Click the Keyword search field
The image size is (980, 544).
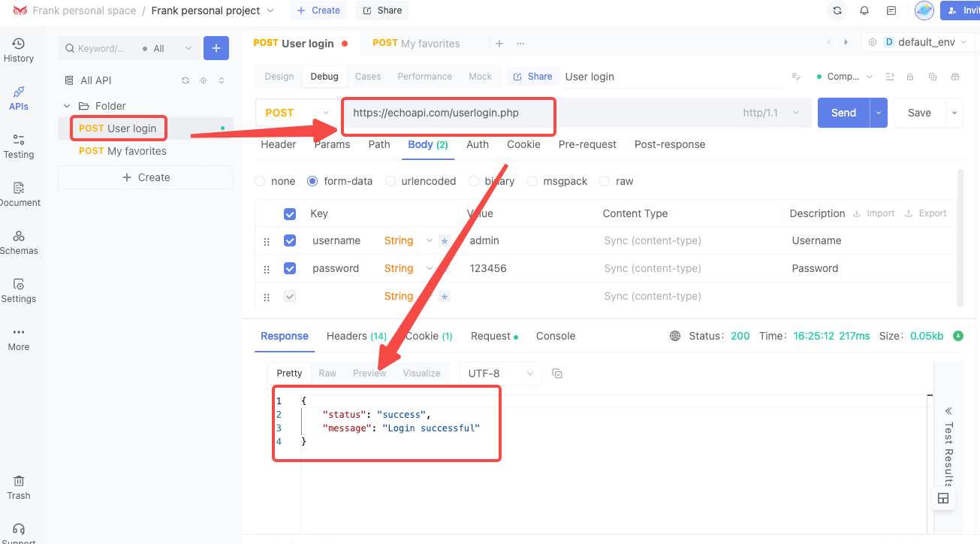tap(101, 48)
